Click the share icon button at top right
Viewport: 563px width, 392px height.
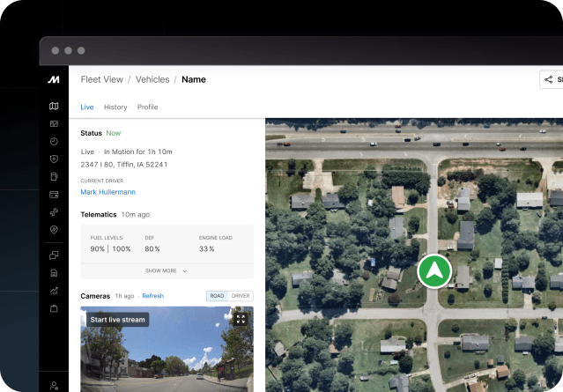[551, 79]
